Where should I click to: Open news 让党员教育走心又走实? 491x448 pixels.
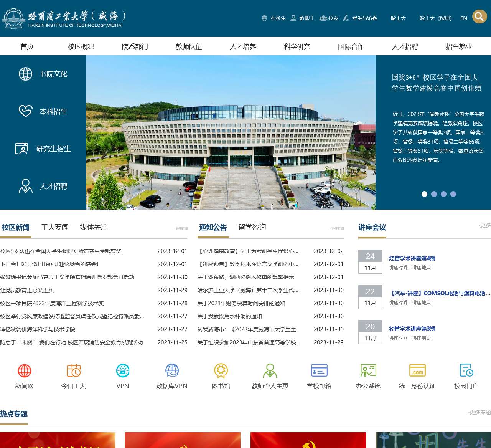pyautogui.click(x=27, y=290)
